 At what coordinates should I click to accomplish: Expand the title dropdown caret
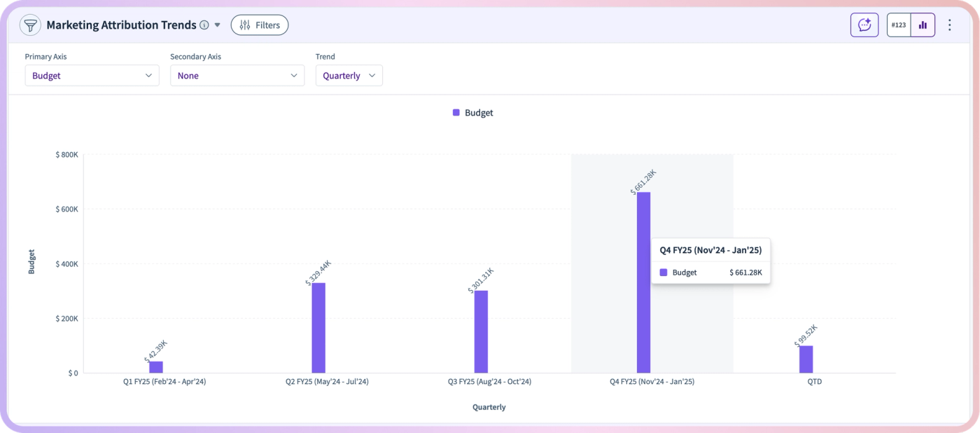(x=217, y=25)
